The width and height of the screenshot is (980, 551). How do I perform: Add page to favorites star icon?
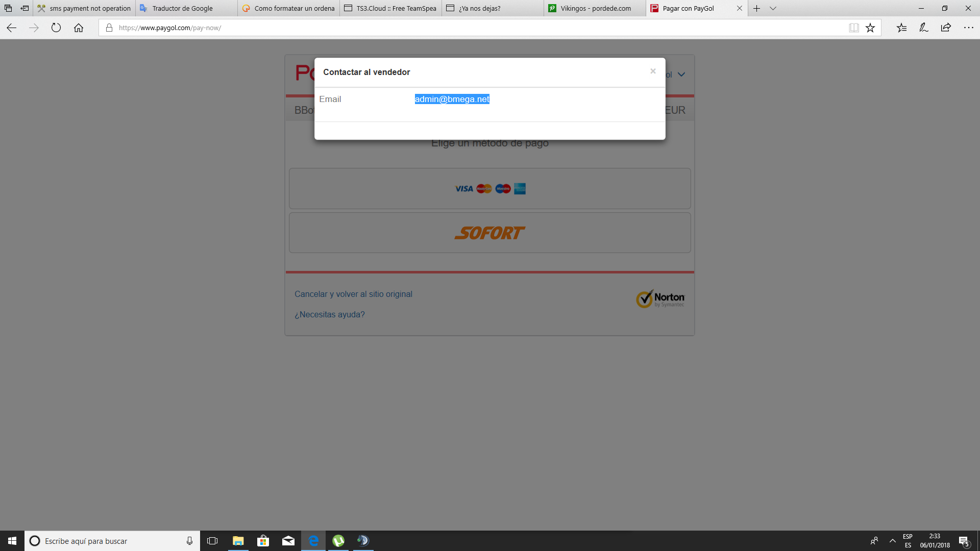870,28
